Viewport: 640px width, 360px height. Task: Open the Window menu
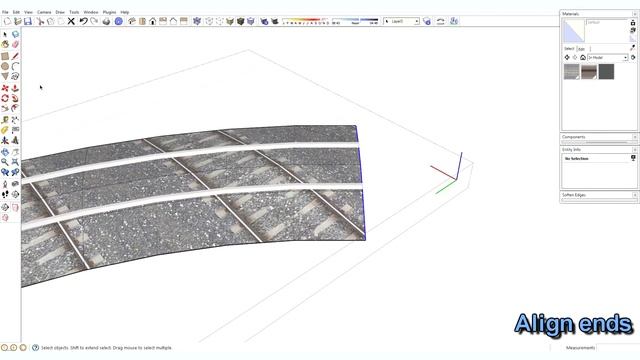click(91, 12)
